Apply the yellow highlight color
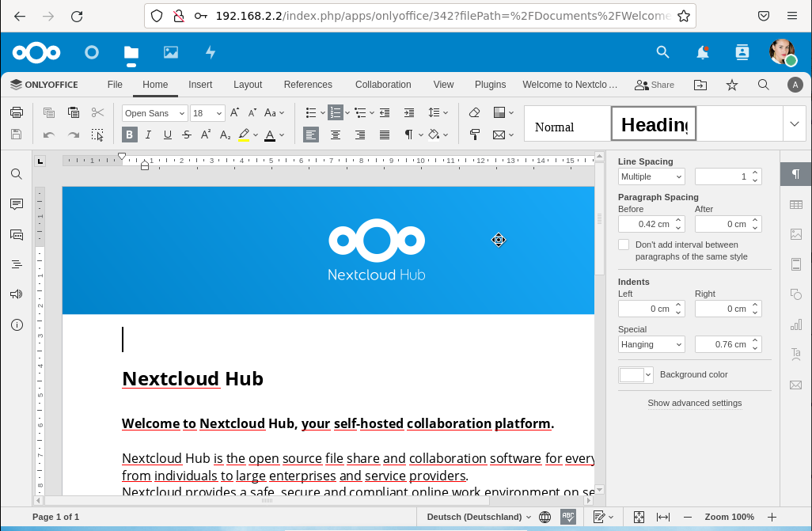This screenshot has width=812, height=531. [244, 135]
